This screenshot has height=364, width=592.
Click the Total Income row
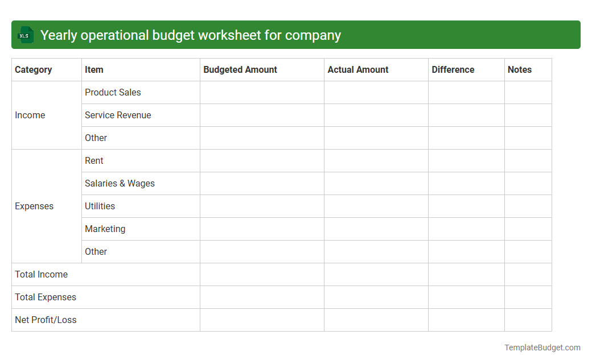(41, 274)
